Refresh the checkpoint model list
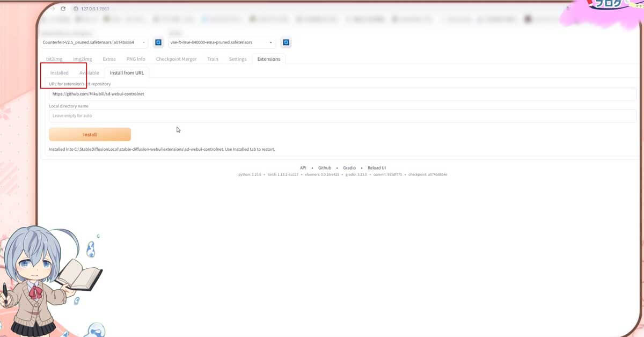644x337 pixels. tap(158, 42)
